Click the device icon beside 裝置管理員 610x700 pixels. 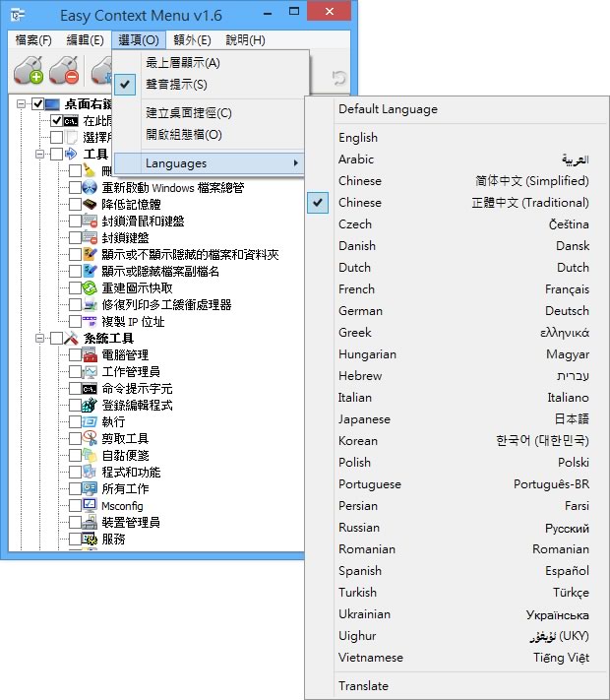click(x=90, y=522)
